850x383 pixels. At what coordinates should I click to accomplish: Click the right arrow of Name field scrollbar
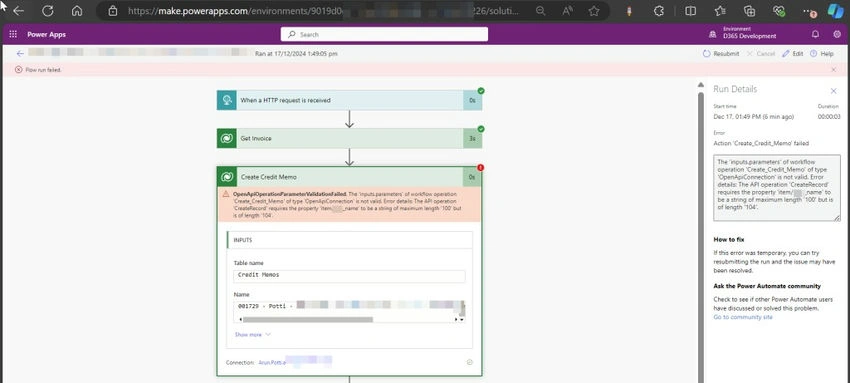455,319
